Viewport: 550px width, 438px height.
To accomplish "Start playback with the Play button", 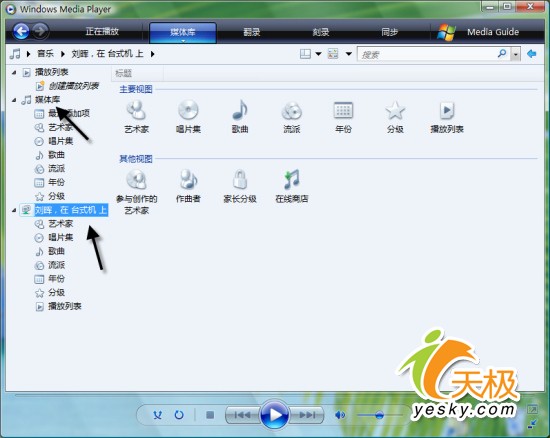I will point(275,415).
